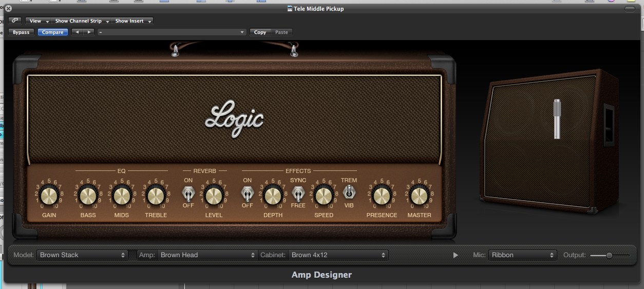Go to next preset arrow

(89, 32)
